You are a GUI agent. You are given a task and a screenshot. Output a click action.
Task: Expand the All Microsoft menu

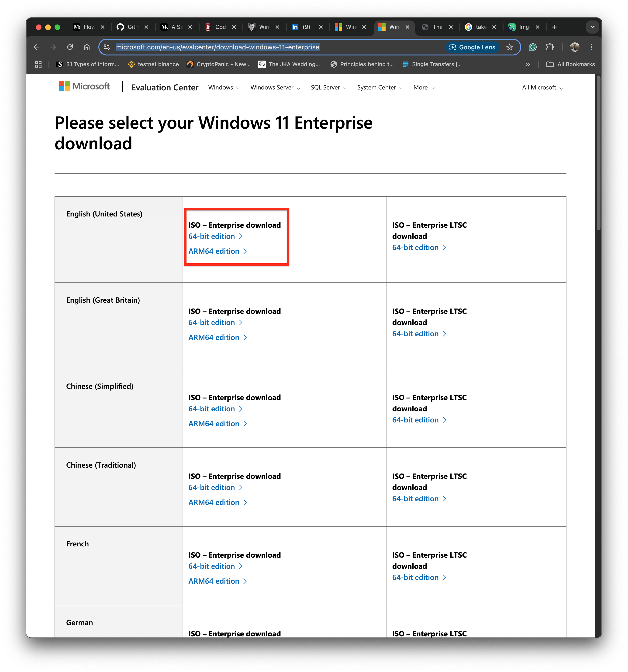coord(542,88)
